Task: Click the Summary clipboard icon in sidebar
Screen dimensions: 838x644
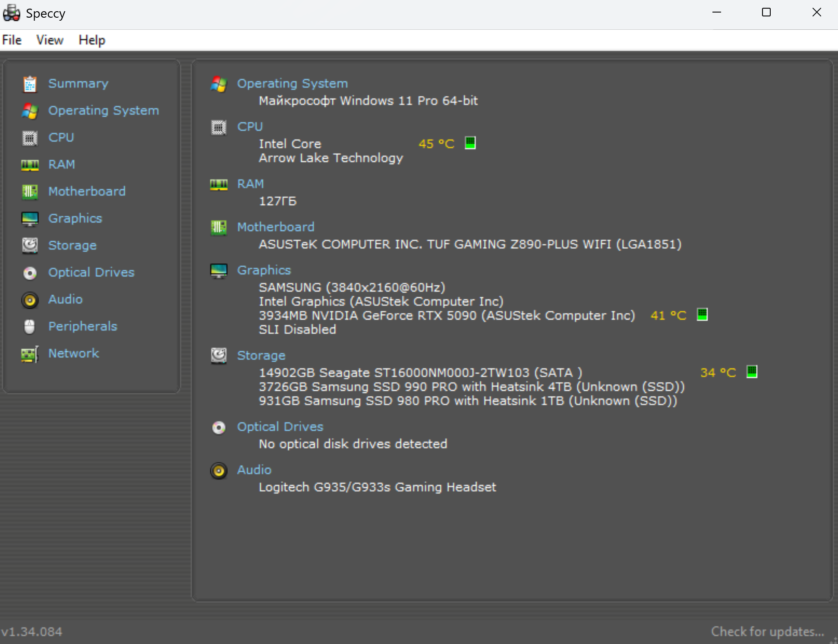Action: point(30,84)
